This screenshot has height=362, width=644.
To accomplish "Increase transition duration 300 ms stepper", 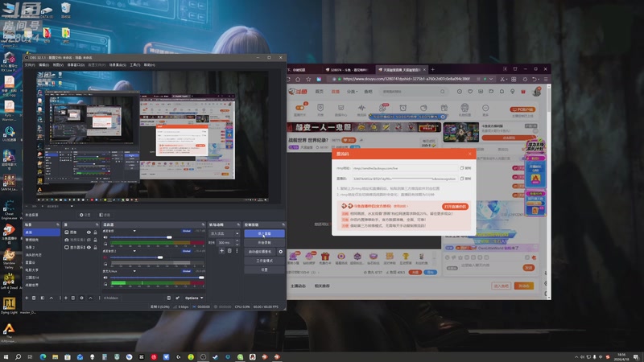I will coord(237,241).
